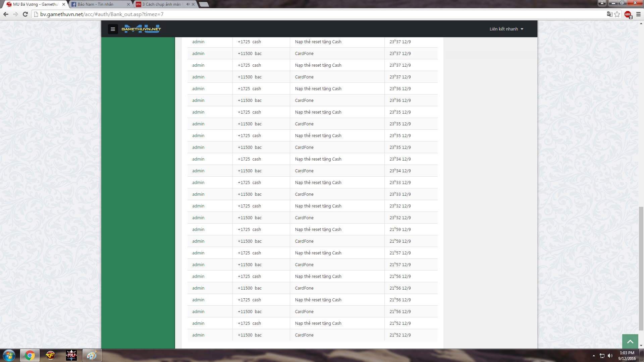Open a new browser tab
This screenshot has width=644, height=362.
pyautogui.click(x=204, y=4)
